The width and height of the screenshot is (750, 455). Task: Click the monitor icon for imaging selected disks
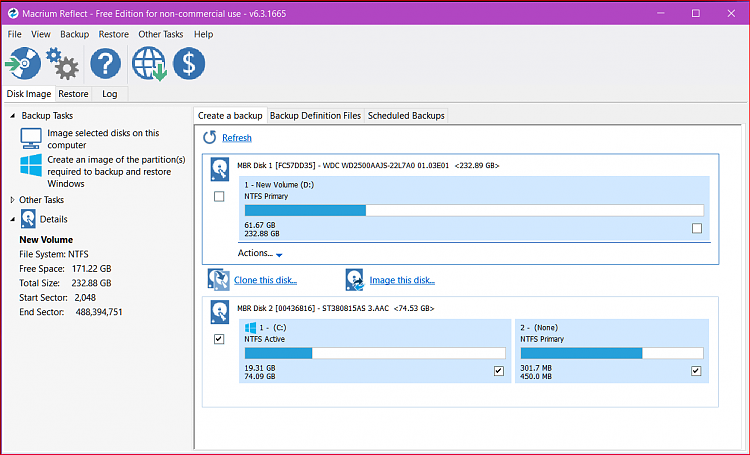pos(31,139)
